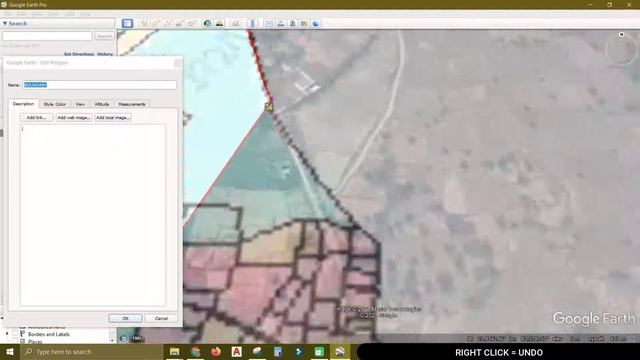
Task: Click the taskbar icon left of Firefox
Action: 196,351
